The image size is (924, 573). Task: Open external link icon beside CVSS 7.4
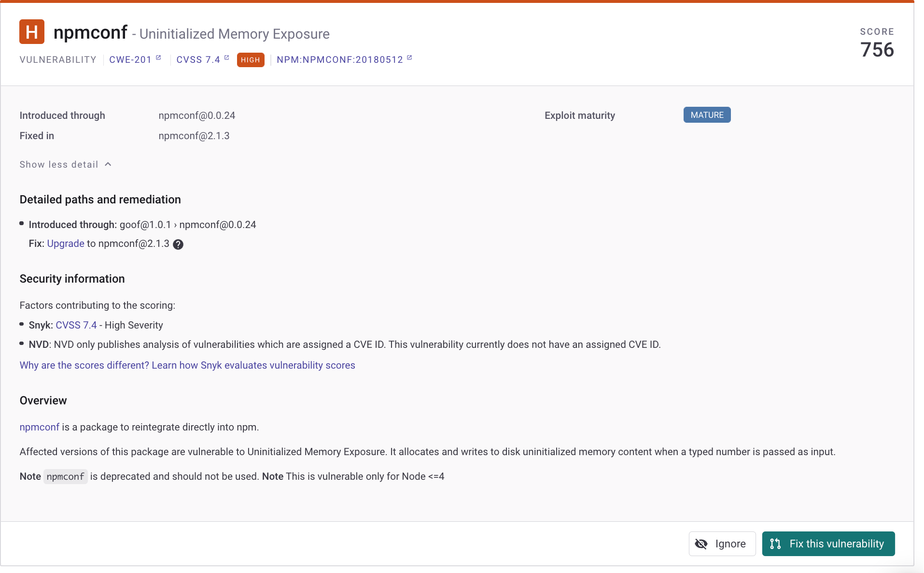pyautogui.click(x=226, y=57)
